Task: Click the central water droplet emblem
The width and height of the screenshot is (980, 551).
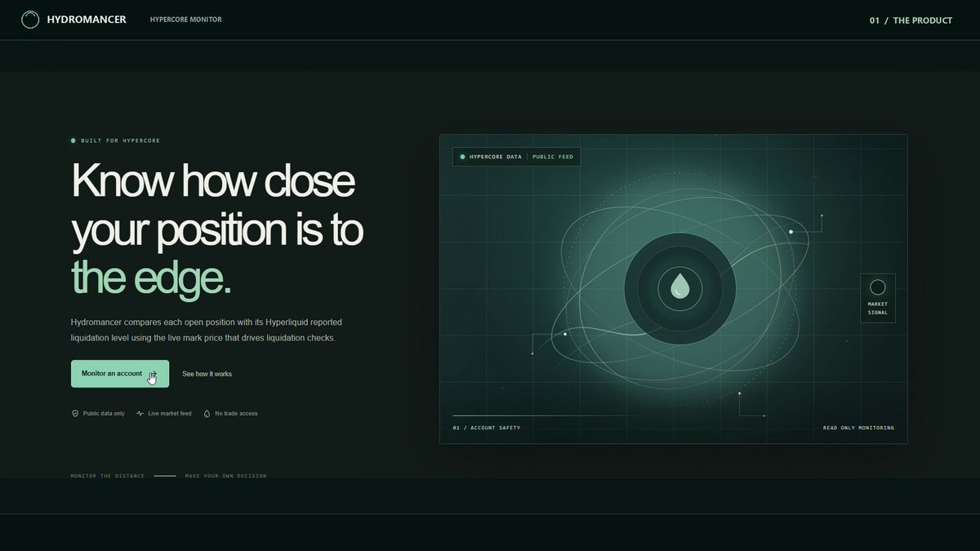Action: [x=680, y=287]
